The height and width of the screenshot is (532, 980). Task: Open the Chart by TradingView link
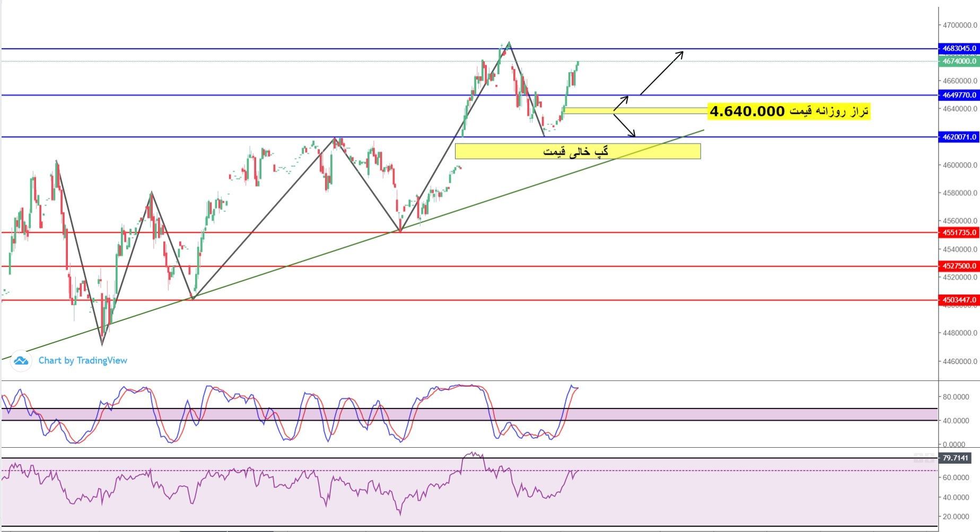tap(83, 360)
